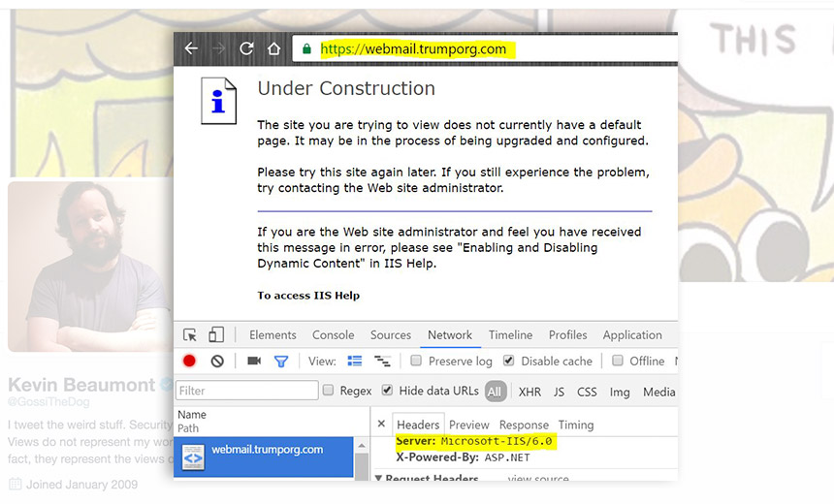Enable the Preserve log checkbox
Image resolution: width=834 pixels, height=504 pixels.
coord(416,361)
